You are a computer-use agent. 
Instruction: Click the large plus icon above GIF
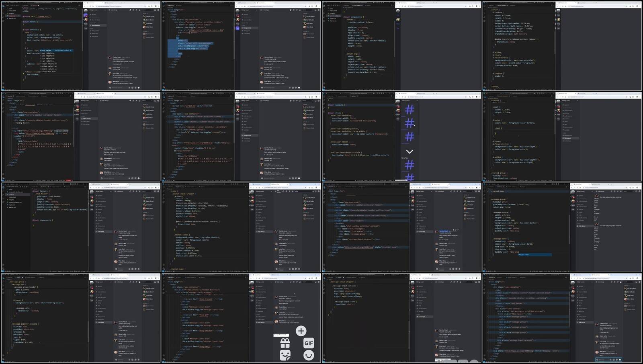301,331
